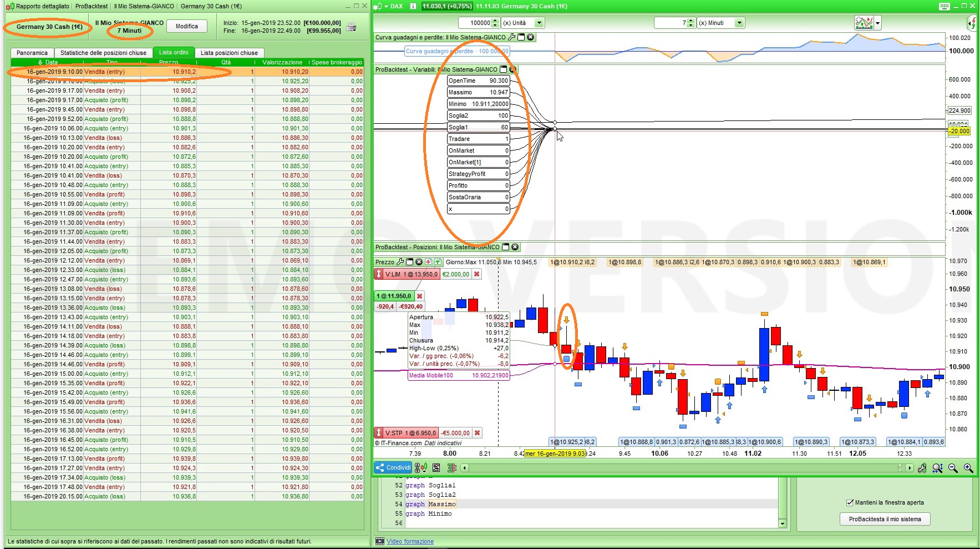The width and height of the screenshot is (980, 549).
Task: Close the Prezzo panel
Action: pos(419,262)
